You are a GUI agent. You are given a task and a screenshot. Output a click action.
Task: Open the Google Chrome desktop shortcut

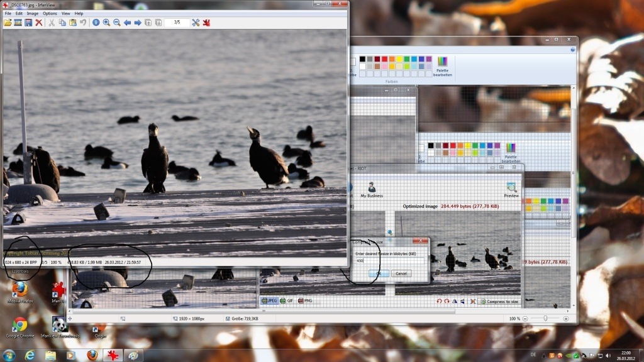[x=19, y=327]
